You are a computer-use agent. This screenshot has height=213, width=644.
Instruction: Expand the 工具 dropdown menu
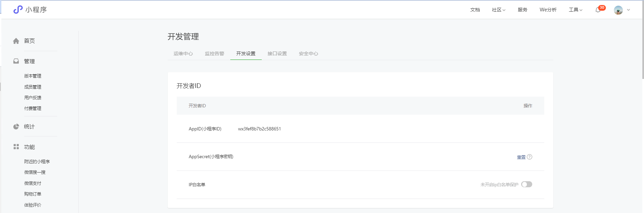pyautogui.click(x=575, y=10)
